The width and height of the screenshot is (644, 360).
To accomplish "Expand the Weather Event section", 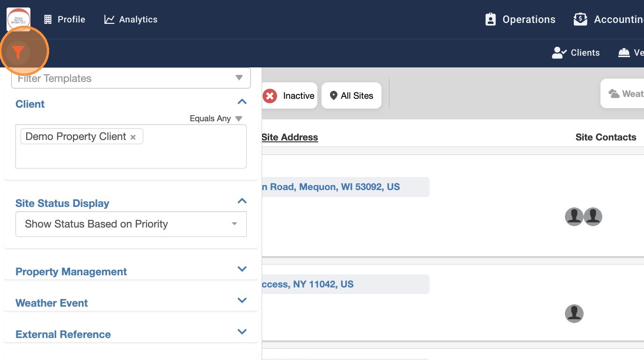I will (242, 301).
